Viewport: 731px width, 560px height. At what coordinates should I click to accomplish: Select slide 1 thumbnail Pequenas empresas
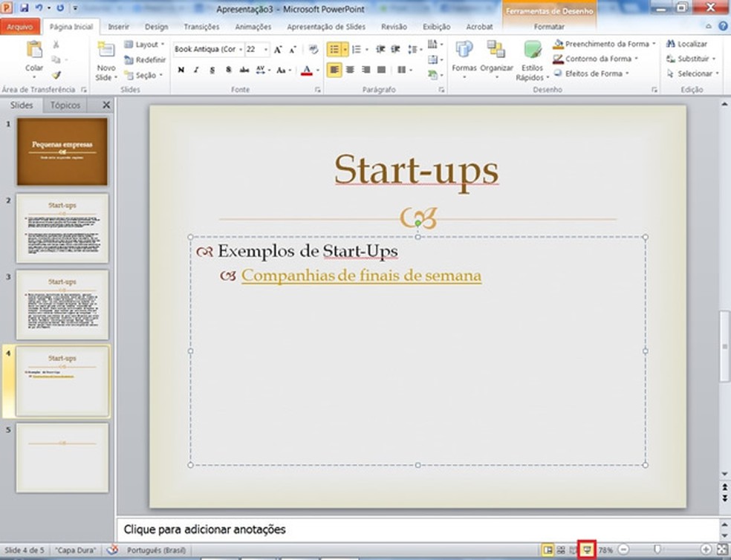62,152
